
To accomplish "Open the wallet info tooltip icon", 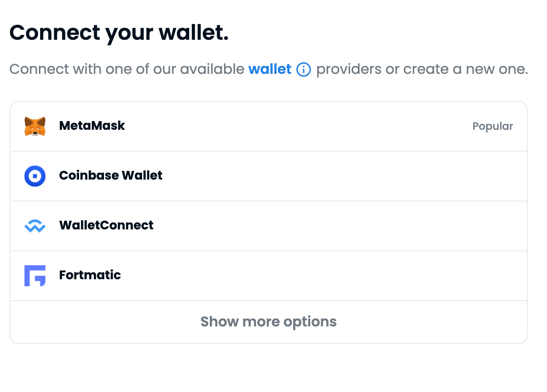I will (304, 69).
